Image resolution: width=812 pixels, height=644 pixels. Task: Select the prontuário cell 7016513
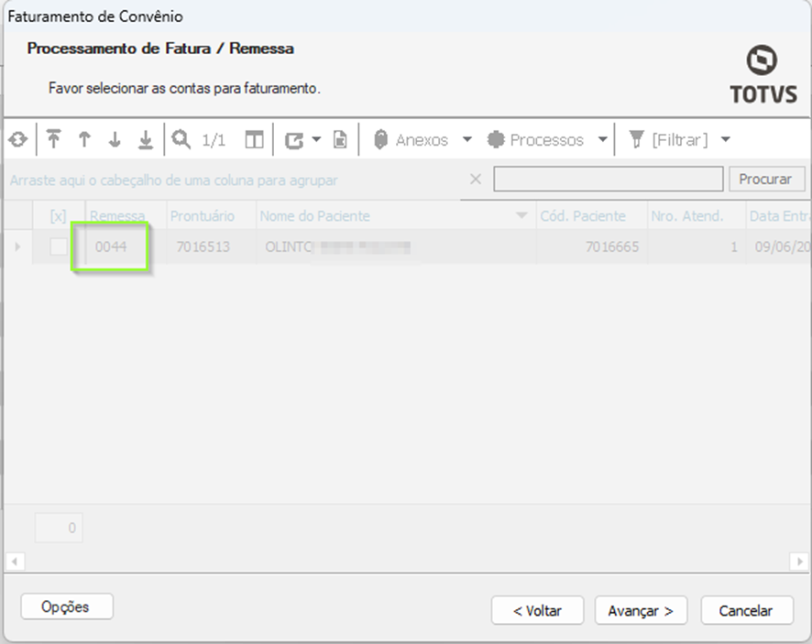(x=212, y=246)
